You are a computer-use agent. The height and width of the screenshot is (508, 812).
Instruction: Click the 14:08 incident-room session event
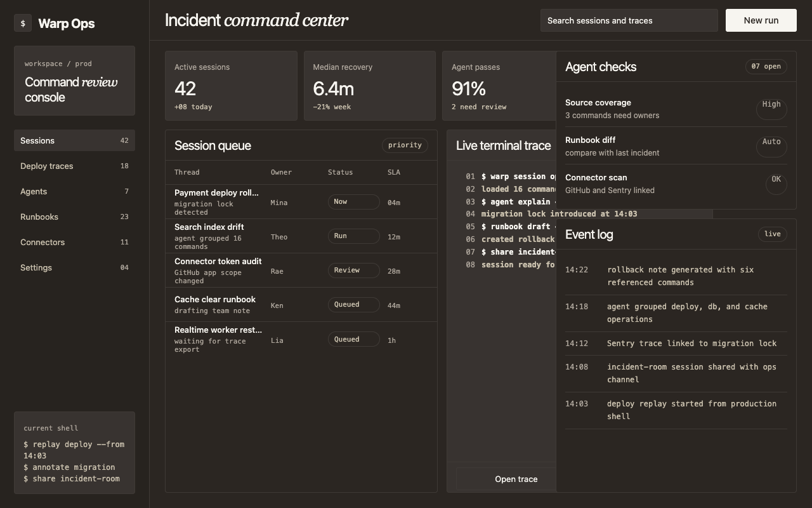(676, 373)
